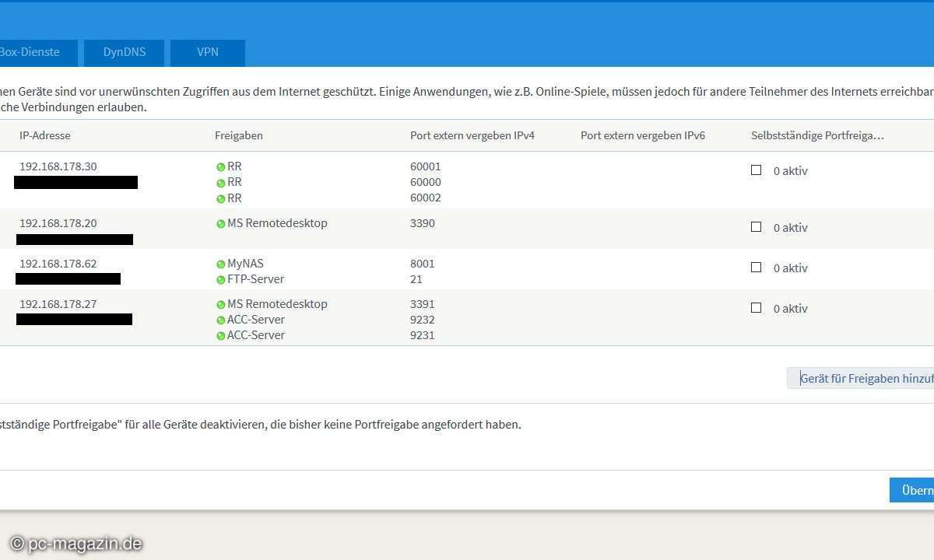Toggle port sharing checkbox for 192.168.178.62
The width and height of the screenshot is (934, 560).
756,267
